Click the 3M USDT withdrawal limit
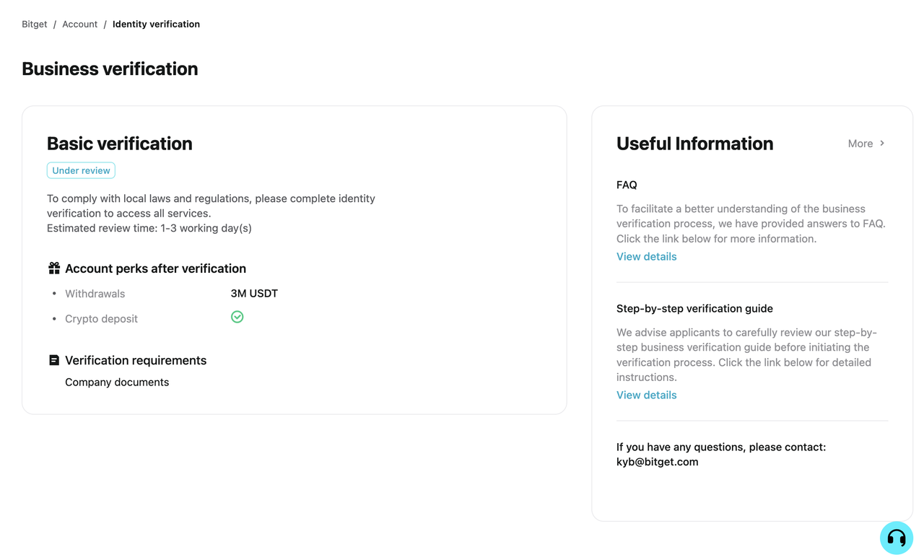The image size is (924, 560). [254, 293]
